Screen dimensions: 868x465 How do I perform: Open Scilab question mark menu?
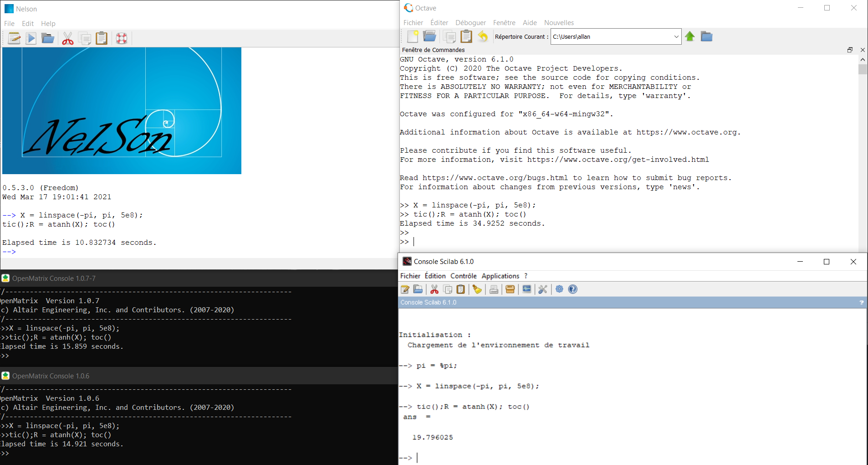pos(526,276)
